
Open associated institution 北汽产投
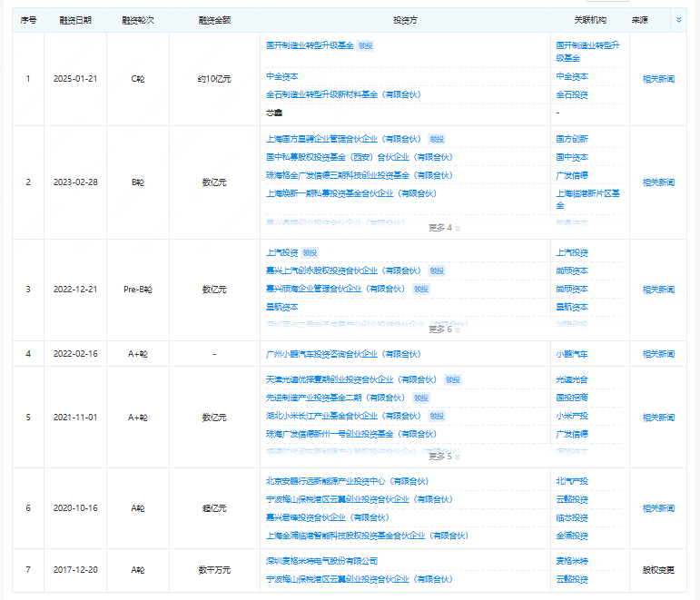(572, 481)
